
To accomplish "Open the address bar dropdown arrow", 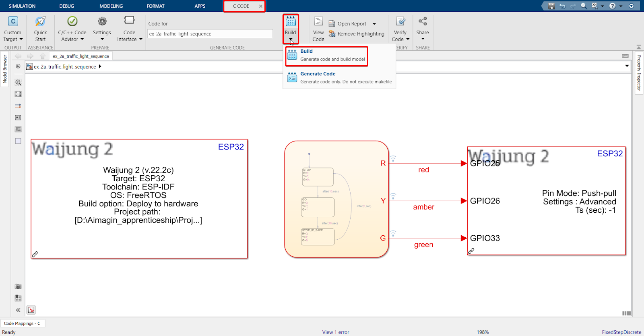I will [627, 66].
